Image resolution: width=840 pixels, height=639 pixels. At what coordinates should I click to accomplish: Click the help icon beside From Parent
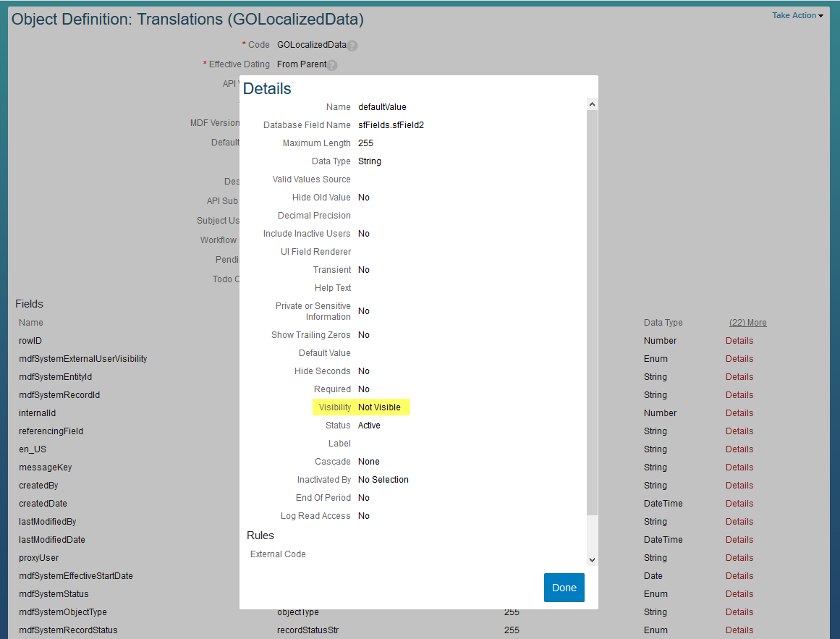coord(332,65)
